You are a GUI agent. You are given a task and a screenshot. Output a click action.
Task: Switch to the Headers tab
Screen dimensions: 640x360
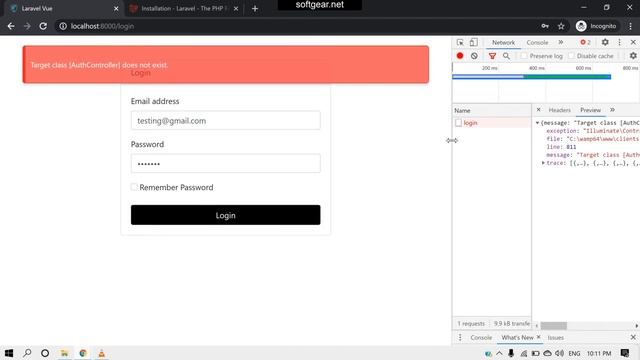tap(559, 110)
